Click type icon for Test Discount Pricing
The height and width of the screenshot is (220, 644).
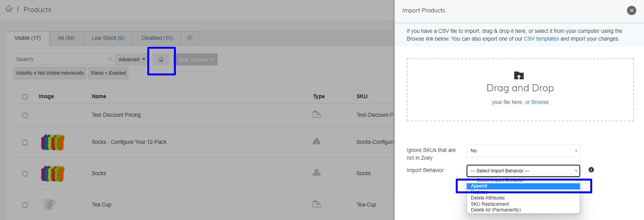pos(317,114)
